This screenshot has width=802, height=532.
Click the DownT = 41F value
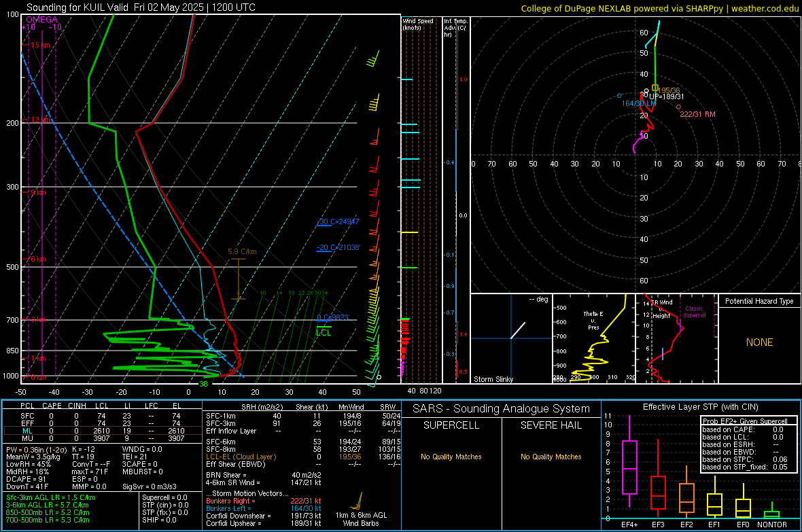click(27, 486)
